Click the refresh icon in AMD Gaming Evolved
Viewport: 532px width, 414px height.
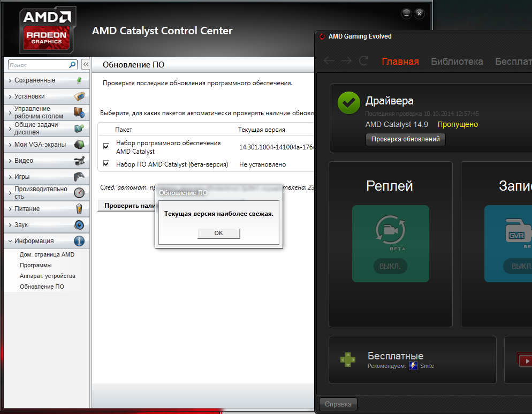pos(364,61)
